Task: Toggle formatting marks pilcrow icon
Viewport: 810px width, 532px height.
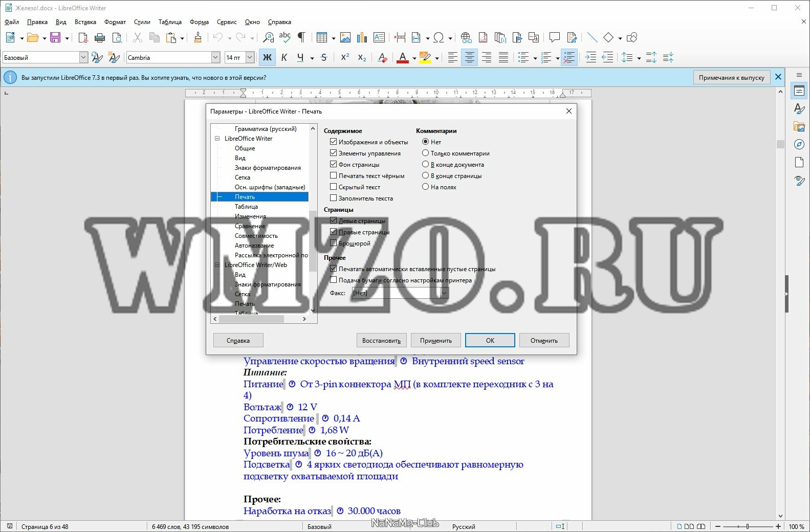Action: [x=301, y=37]
